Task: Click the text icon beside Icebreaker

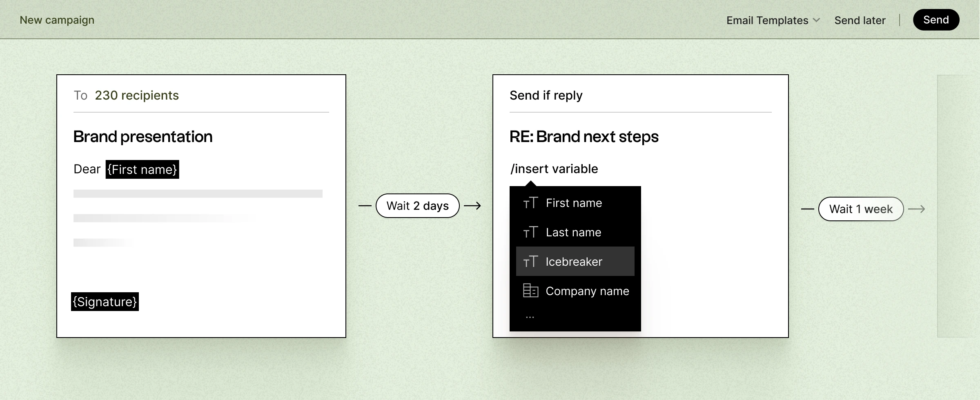Action: (530, 262)
